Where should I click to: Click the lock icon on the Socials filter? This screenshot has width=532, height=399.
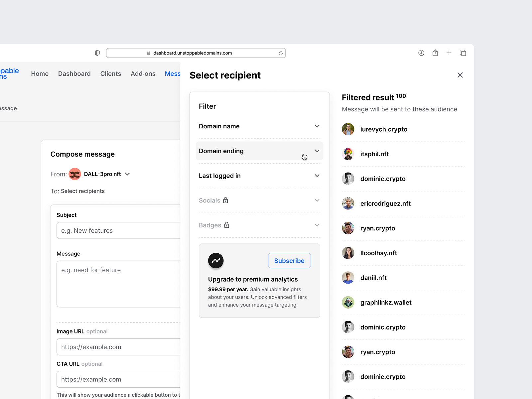225,200
